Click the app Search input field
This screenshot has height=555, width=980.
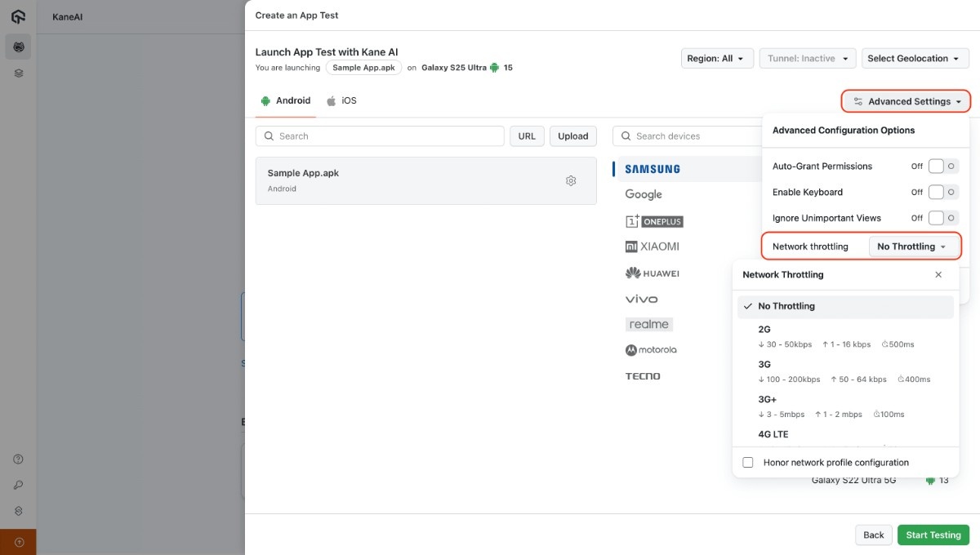(x=380, y=136)
